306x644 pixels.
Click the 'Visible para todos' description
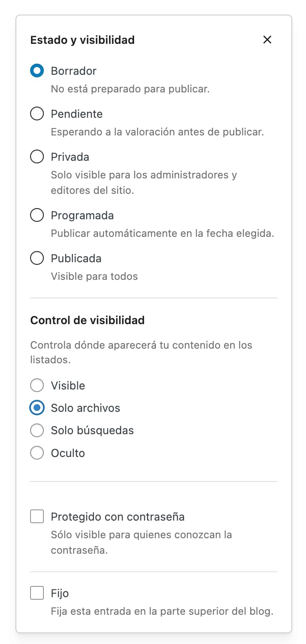click(94, 276)
